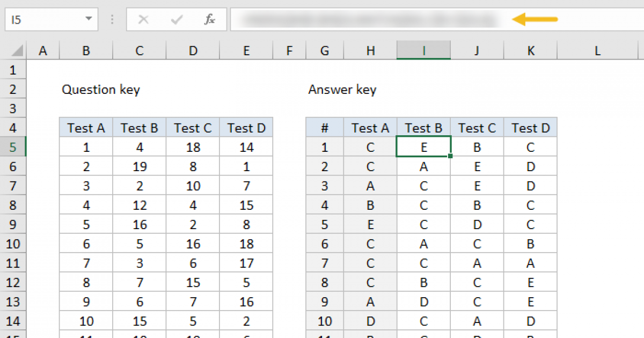Click the Enter checkmark formula bar icon
644x338 pixels.
pos(176,20)
